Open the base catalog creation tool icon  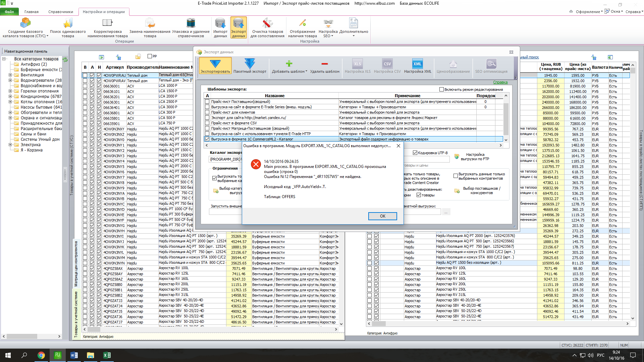pos(25,23)
